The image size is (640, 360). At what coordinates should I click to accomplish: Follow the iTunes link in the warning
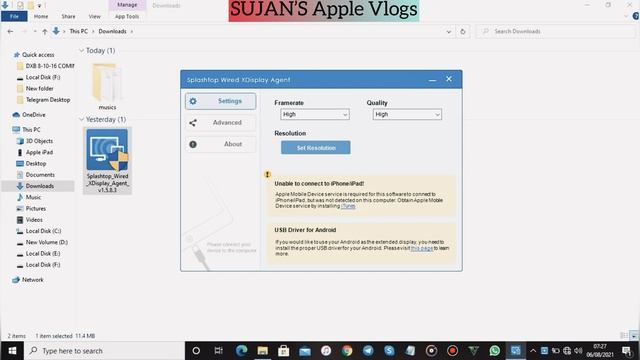tap(348, 206)
